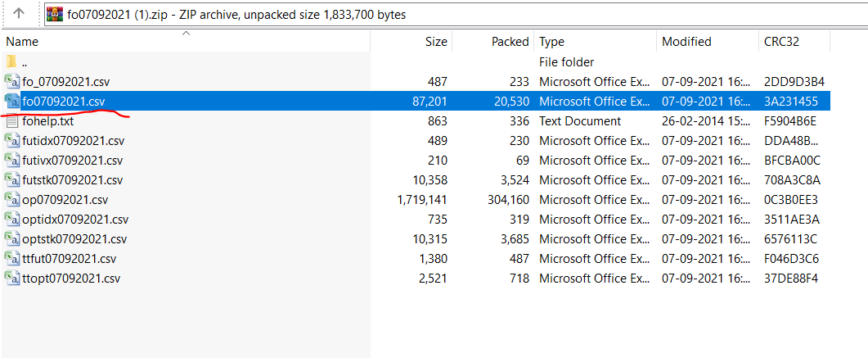Click the file name optidx07092021.csv
Screen dimensions: 868x358
click(75, 220)
